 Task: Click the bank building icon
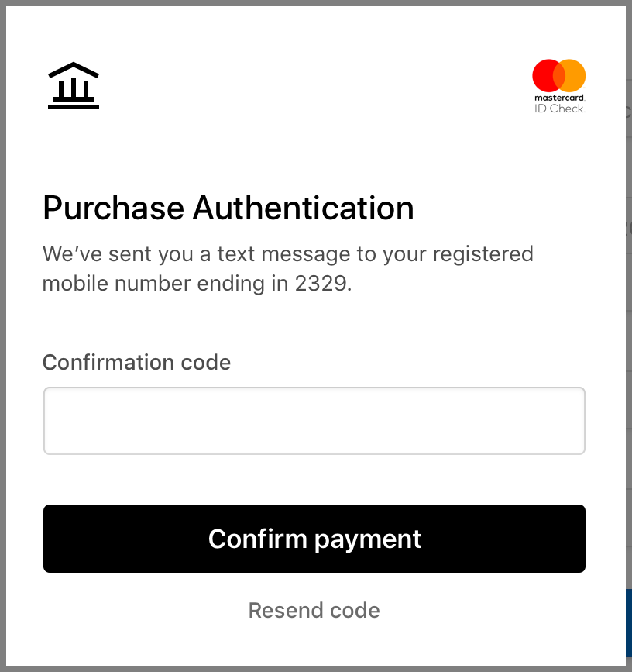point(74,86)
